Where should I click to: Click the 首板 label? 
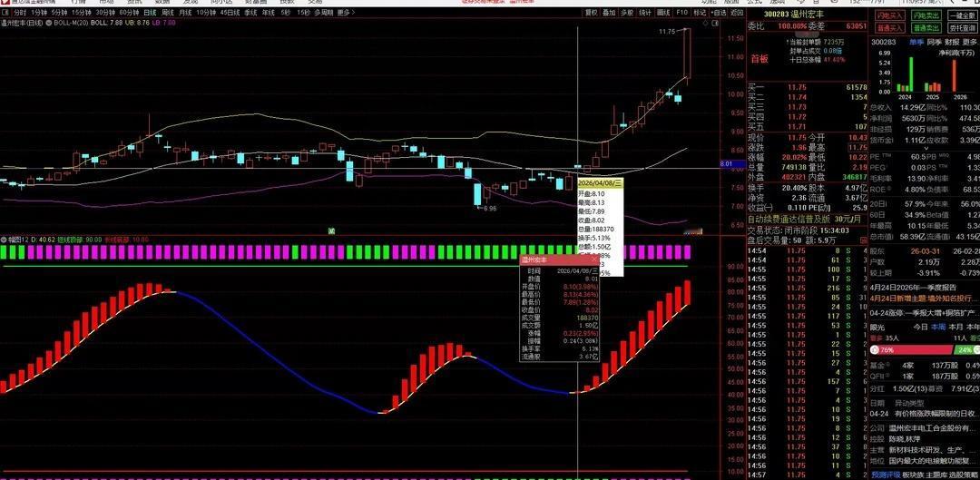click(759, 59)
